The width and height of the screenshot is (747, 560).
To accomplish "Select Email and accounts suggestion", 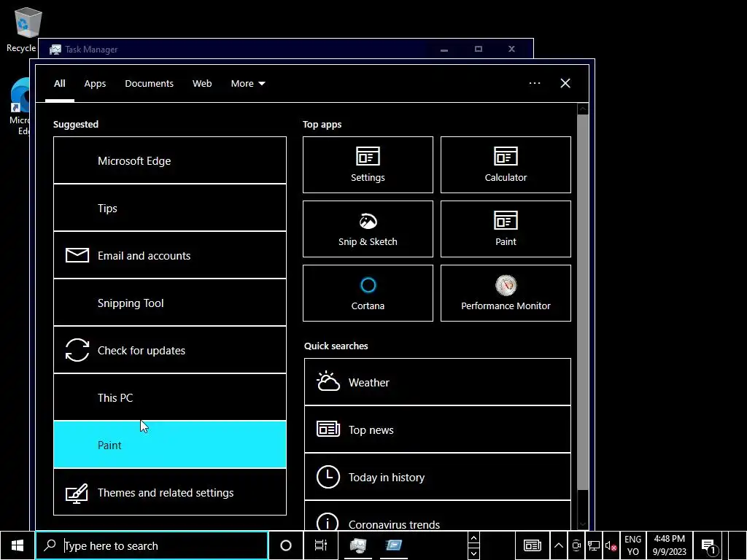I will [x=170, y=255].
